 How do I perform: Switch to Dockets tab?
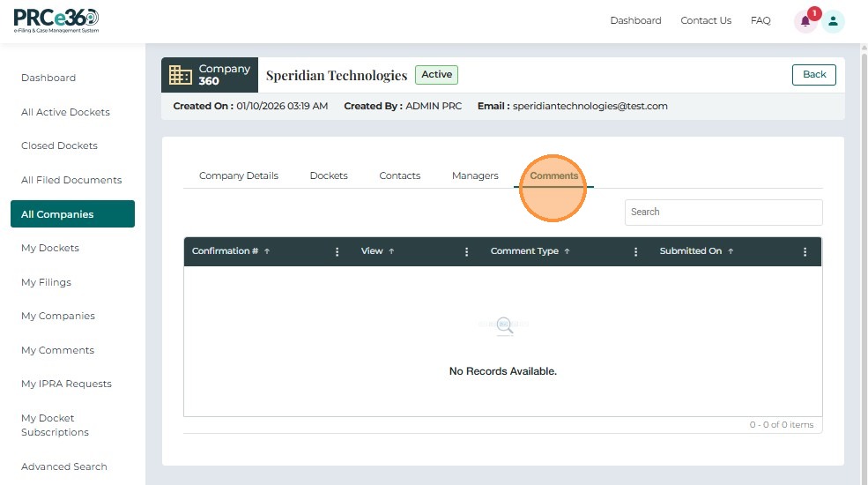pos(329,175)
